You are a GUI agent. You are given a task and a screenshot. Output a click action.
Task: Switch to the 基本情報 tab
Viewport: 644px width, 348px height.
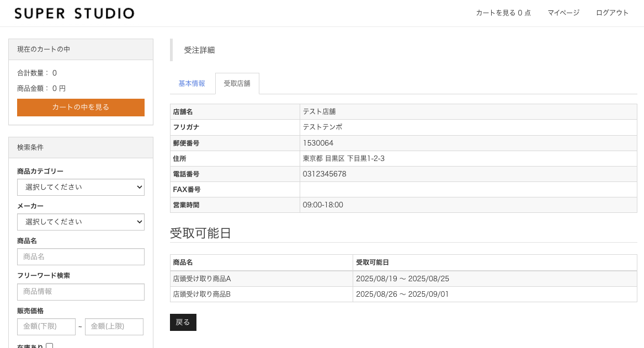191,84
